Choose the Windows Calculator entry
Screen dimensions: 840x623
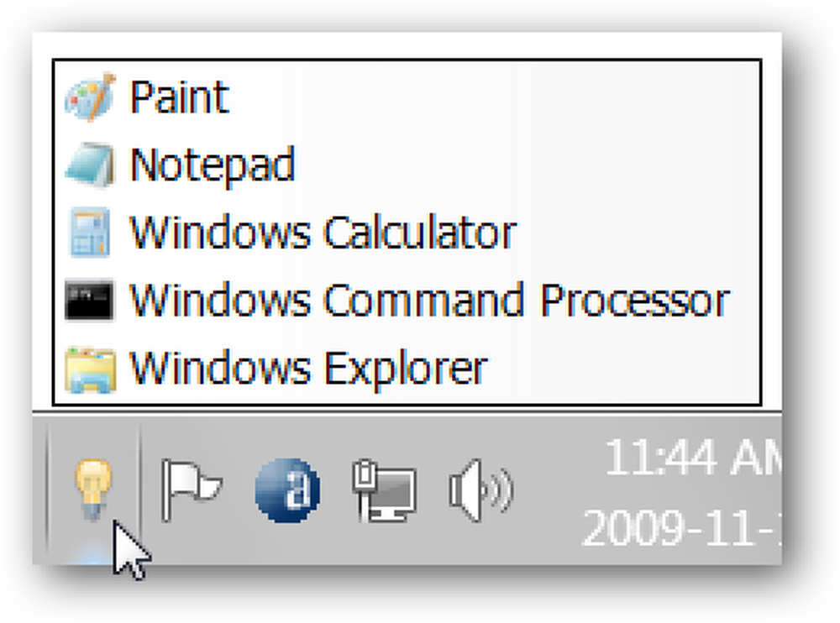(323, 233)
